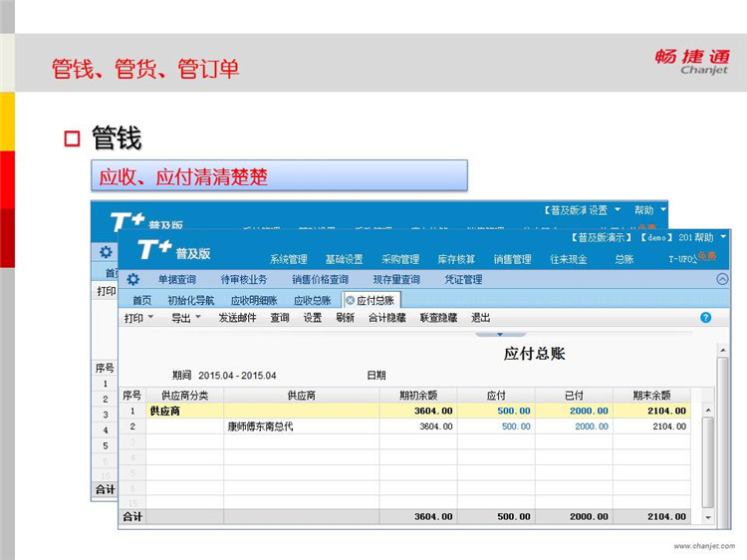
Task: Click the 合计隐藏 toolbar button
Action: point(386,318)
